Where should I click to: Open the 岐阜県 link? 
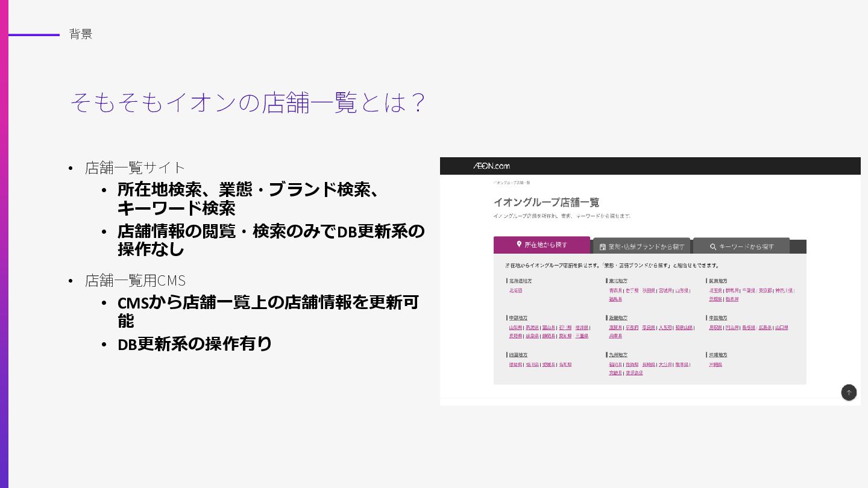pos(532,336)
